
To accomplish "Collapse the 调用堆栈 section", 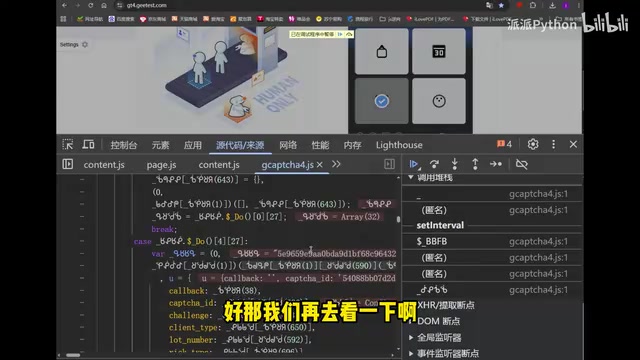I will (411, 177).
